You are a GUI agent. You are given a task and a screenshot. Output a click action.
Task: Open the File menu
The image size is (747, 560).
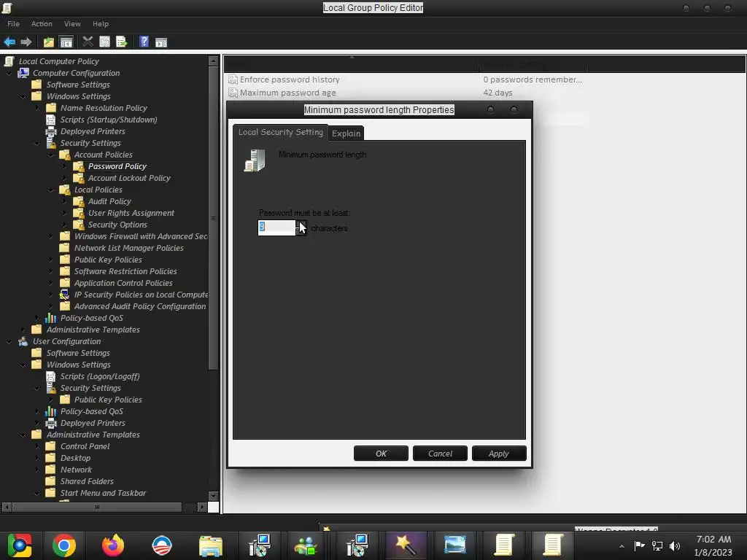(x=13, y=24)
